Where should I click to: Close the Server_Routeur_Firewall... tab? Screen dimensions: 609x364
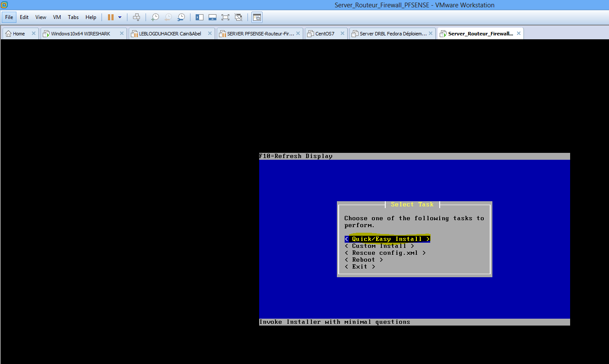tap(519, 33)
